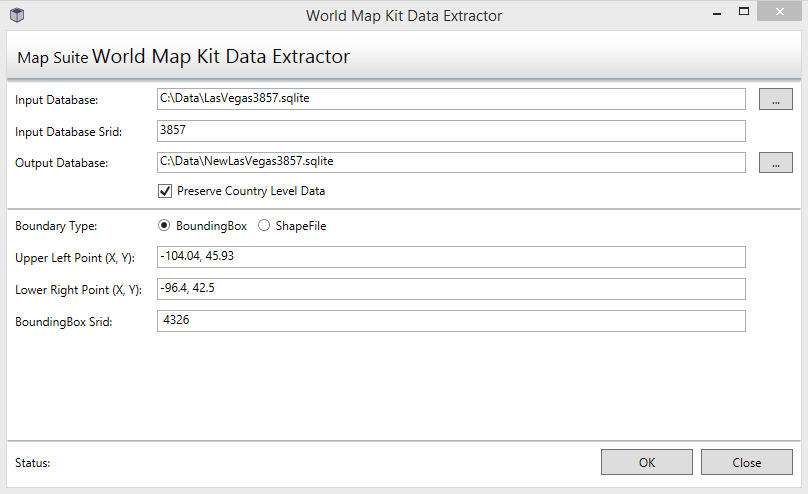Focus the Input Database path field
The height and width of the screenshot is (494, 808).
pyautogui.click(x=451, y=99)
